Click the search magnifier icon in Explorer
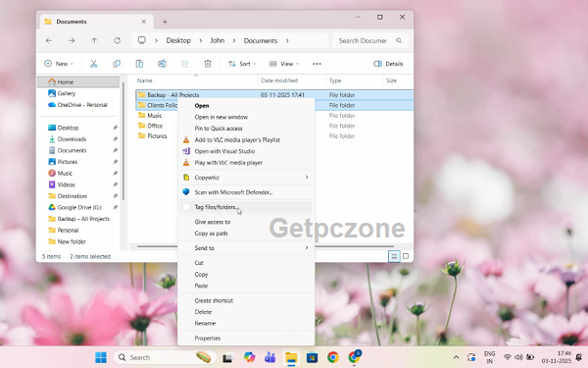 click(399, 40)
